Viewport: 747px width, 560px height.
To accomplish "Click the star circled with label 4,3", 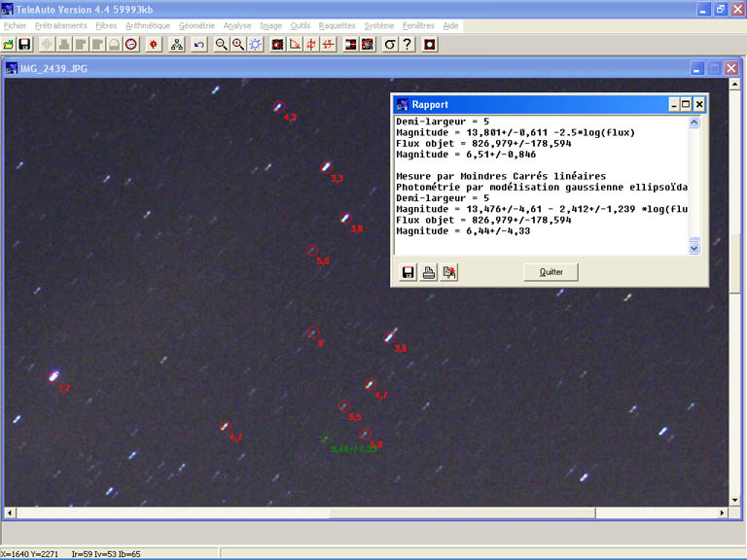I will tap(279, 107).
